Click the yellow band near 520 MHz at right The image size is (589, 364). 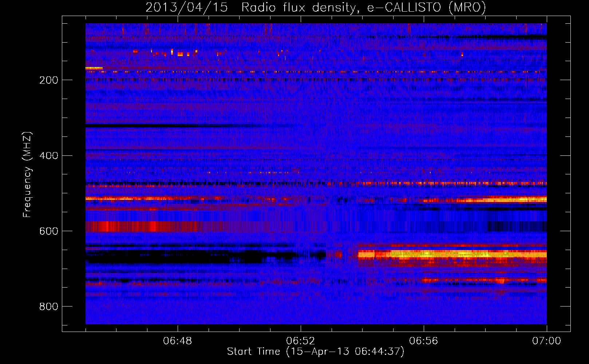502,199
